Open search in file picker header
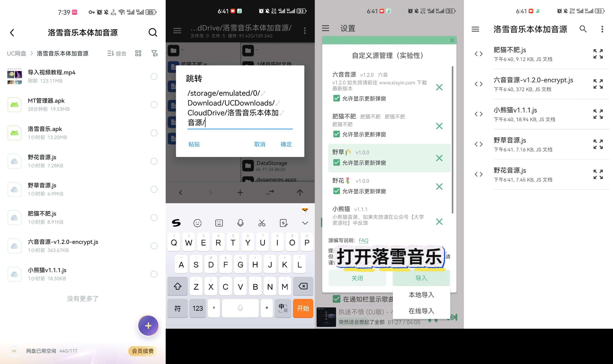The width and height of the screenshot is (613, 364). (x=583, y=29)
